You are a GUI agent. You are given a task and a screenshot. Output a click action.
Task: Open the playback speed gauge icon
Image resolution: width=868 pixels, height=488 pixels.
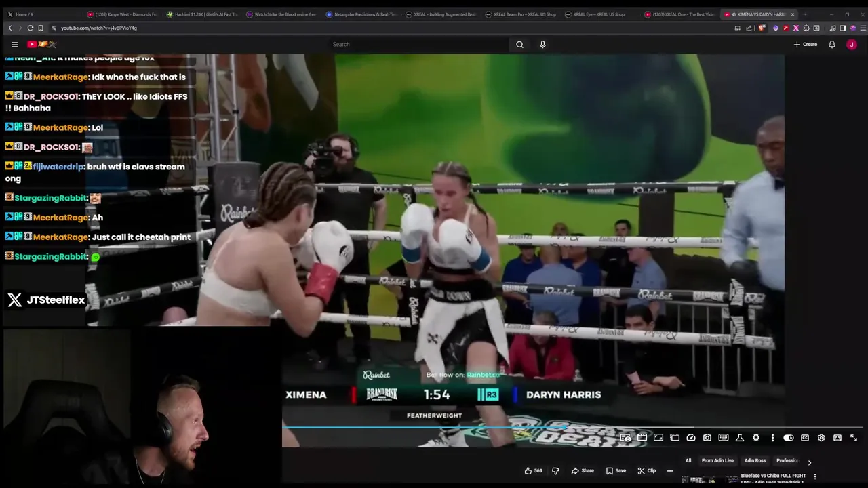coord(691,438)
